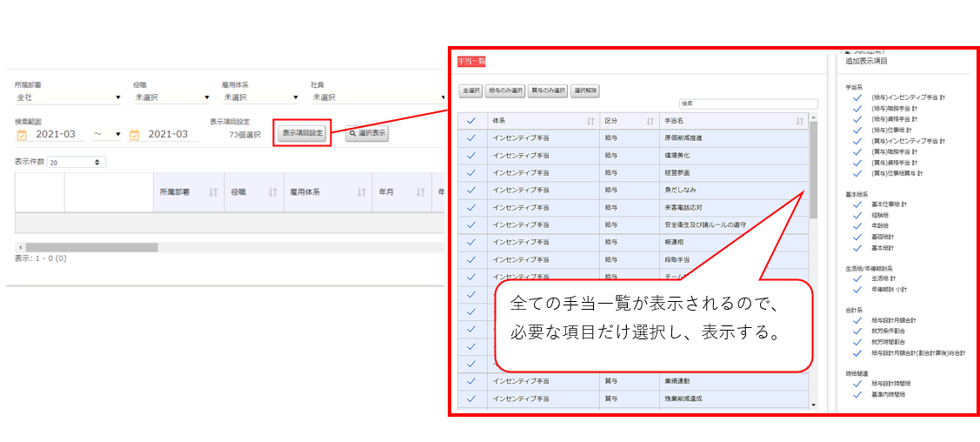Click the 検索 search field in allowance list
980x442 pixels.
click(x=748, y=104)
